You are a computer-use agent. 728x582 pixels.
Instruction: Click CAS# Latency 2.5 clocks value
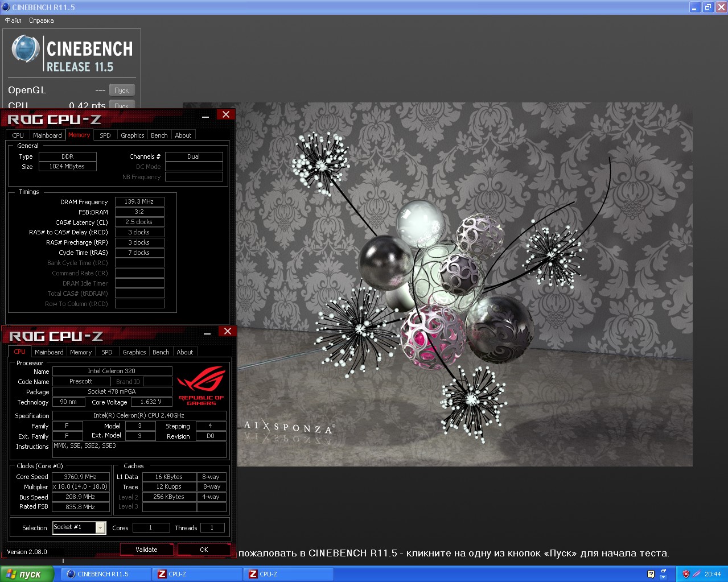(x=139, y=222)
